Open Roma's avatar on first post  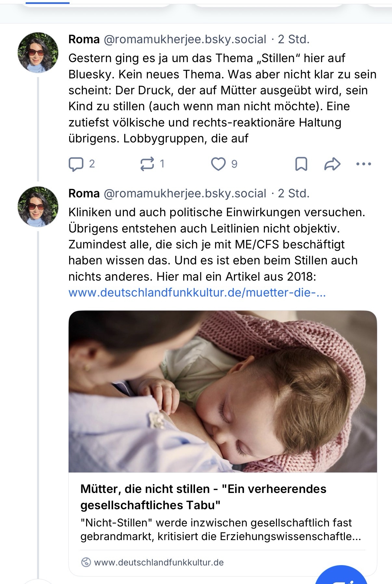pos(38,52)
